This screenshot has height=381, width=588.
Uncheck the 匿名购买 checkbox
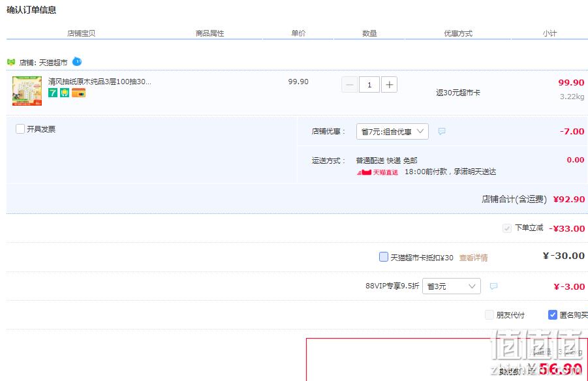point(552,314)
